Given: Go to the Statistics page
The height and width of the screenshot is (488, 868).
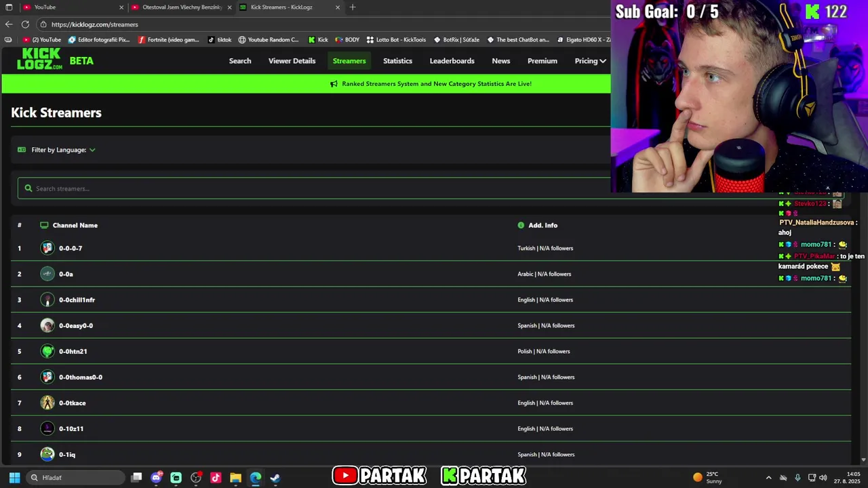Looking at the screenshot, I should (x=397, y=61).
